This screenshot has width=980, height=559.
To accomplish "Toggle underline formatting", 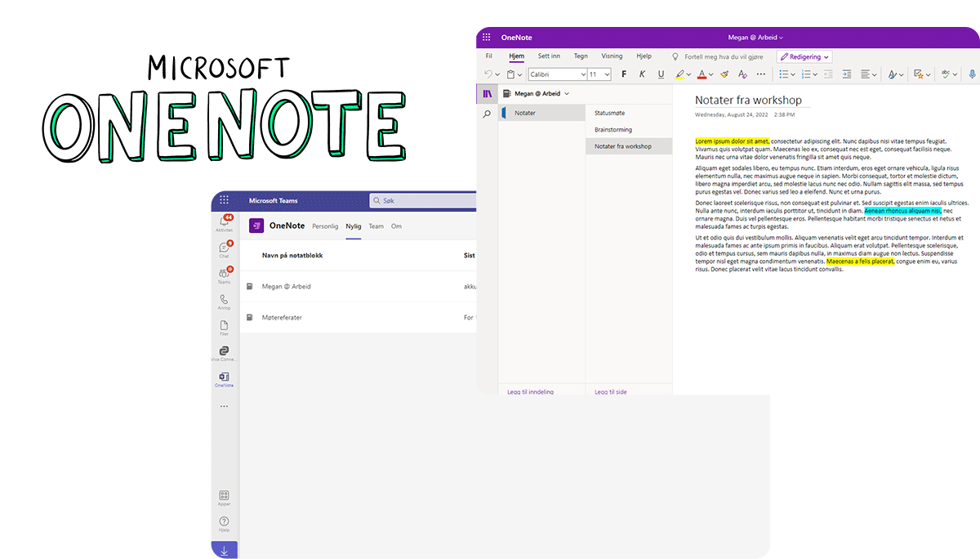I will click(x=661, y=74).
